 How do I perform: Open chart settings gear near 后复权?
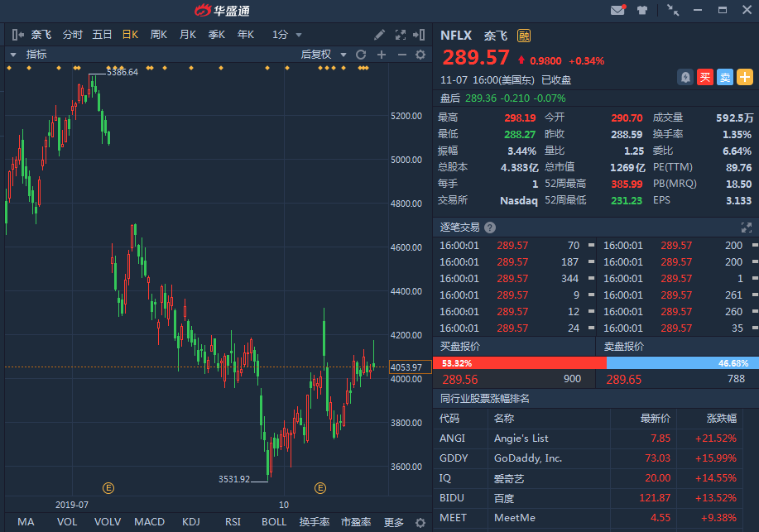(x=420, y=55)
